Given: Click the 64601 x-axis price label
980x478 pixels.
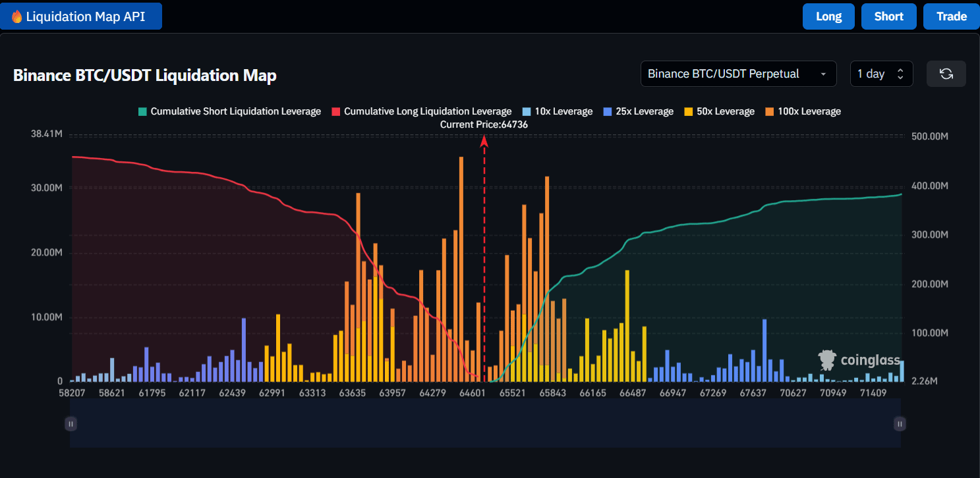Looking at the screenshot, I should tap(472, 393).
